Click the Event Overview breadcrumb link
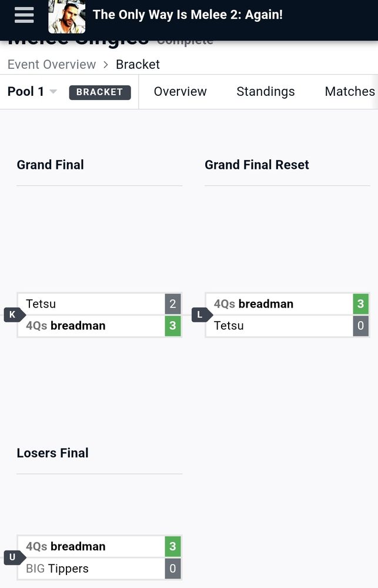Image resolution: width=378 pixels, height=588 pixels. [52, 64]
